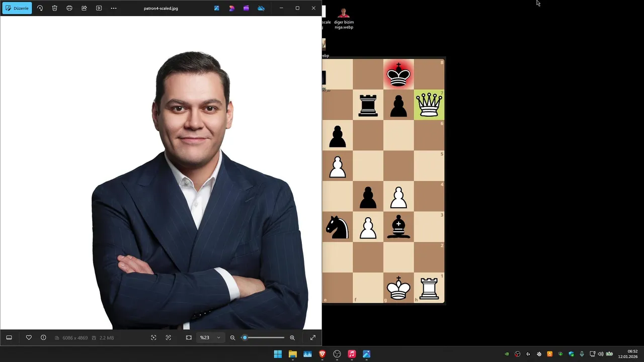This screenshot has width=644, height=362.
Task: Click the visual search scan icon
Action: pyautogui.click(x=153, y=337)
